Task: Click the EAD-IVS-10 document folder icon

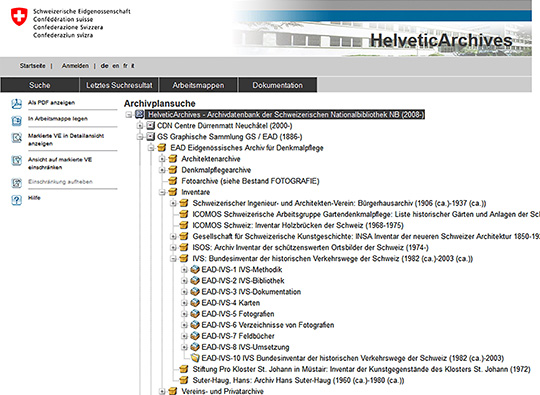Action: (195, 358)
